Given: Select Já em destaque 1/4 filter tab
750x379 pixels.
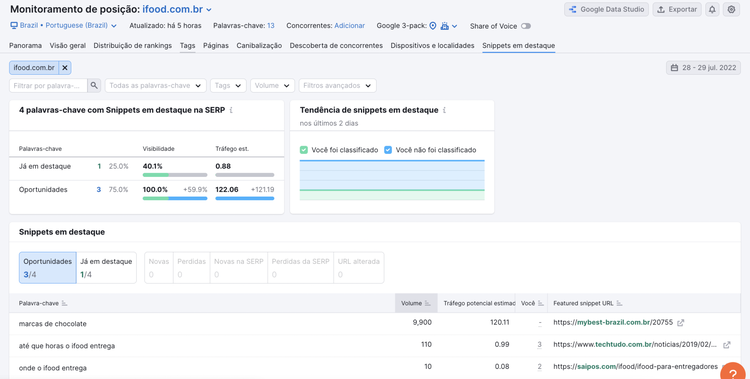Looking at the screenshot, I should coord(106,268).
